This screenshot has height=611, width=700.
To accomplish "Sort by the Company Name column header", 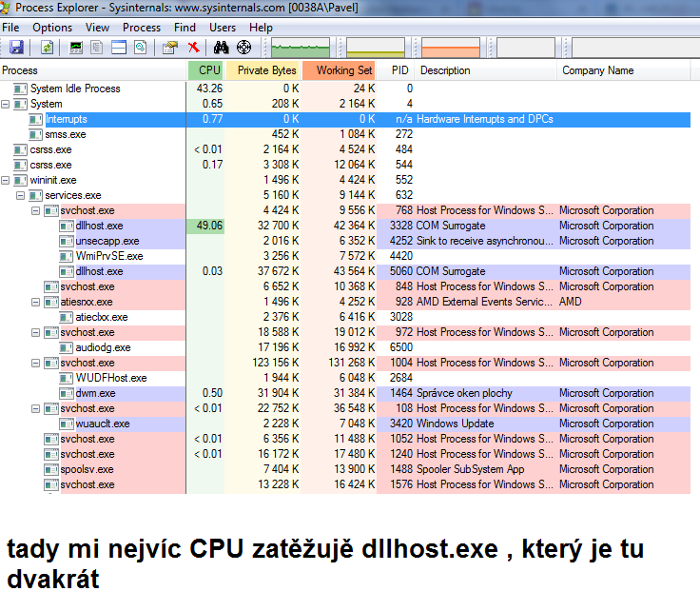I will click(x=624, y=70).
